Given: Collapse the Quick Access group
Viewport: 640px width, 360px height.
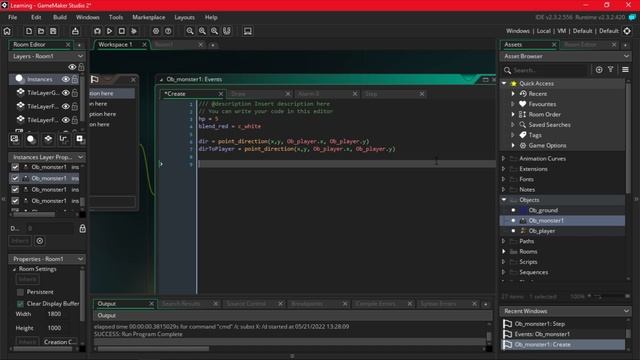Looking at the screenshot, I should 504,83.
